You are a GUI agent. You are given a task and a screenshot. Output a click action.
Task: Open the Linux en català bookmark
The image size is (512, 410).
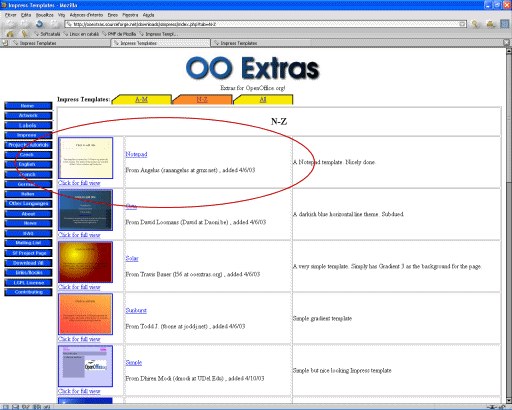coord(81,34)
